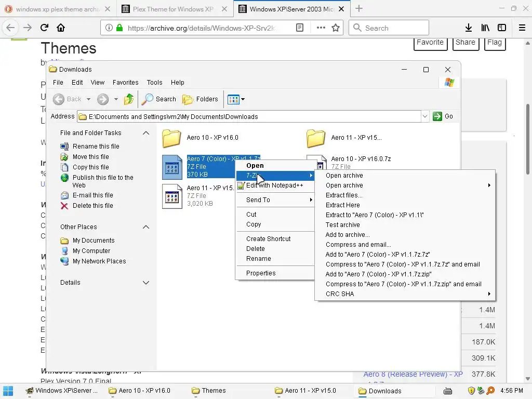The height and width of the screenshot is (399, 532).
Task: Open the Firefox hamburger menu
Action: click(522, 28)
